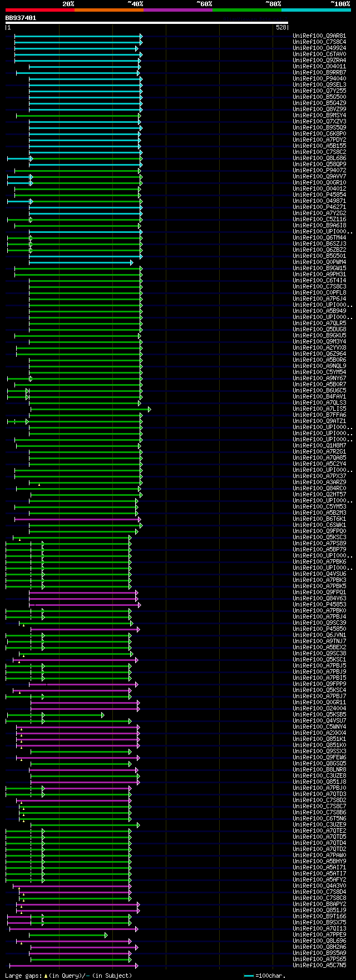Viewport: 356px width, 980px height.
Task: Select the query name BB937401
Action: click(21, 18)
